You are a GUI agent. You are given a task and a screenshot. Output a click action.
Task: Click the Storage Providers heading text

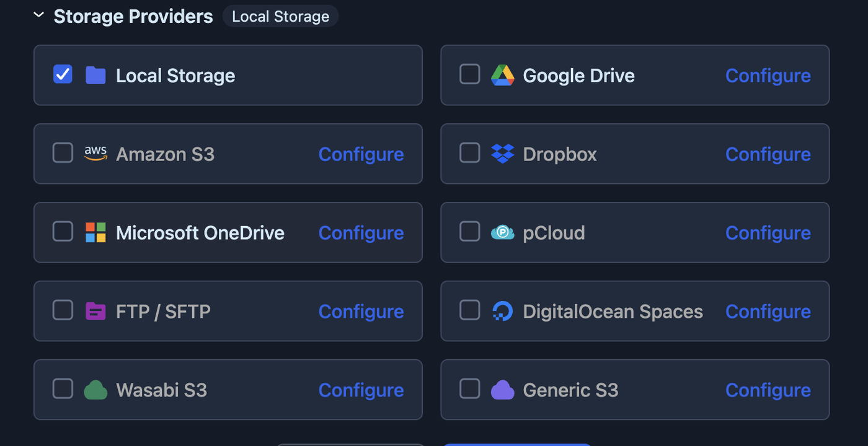(x=133, y=17)
